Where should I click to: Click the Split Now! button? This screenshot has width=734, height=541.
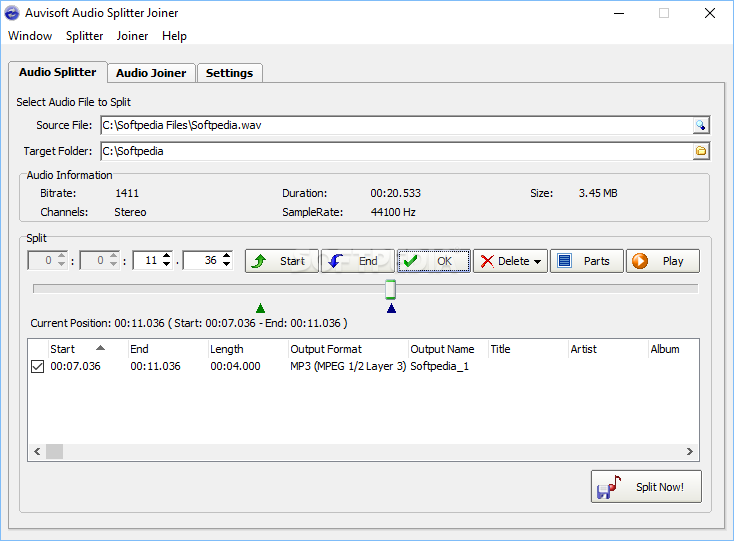click(646, 487)
